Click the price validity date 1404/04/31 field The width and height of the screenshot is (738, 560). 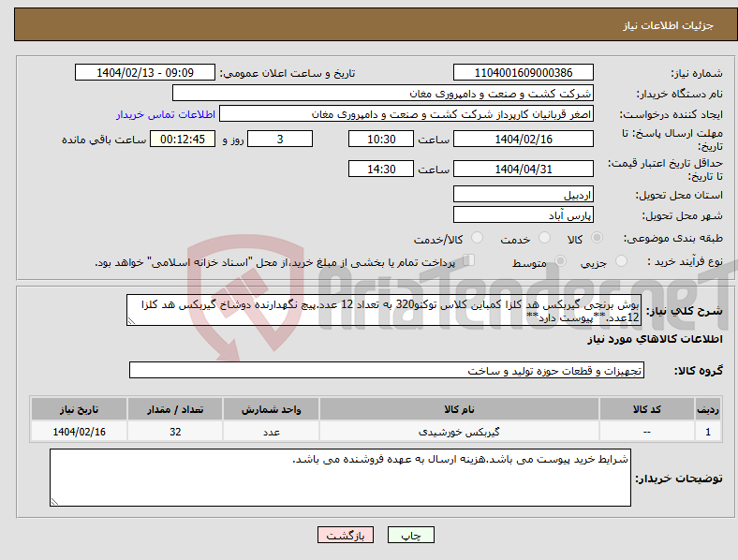coord(524,169)
